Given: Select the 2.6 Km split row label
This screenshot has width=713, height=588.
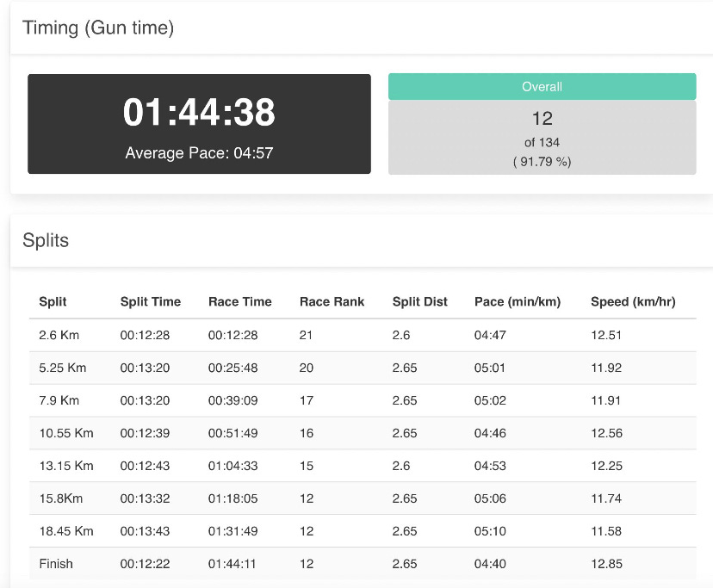Looking at the screenshot, I should [59, 335].
